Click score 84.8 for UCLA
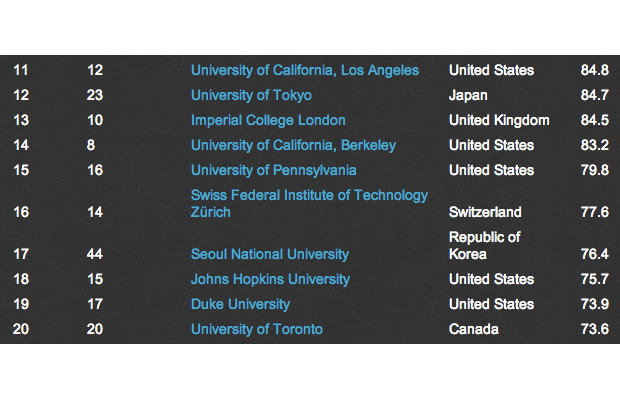 (x=594, y=70)
